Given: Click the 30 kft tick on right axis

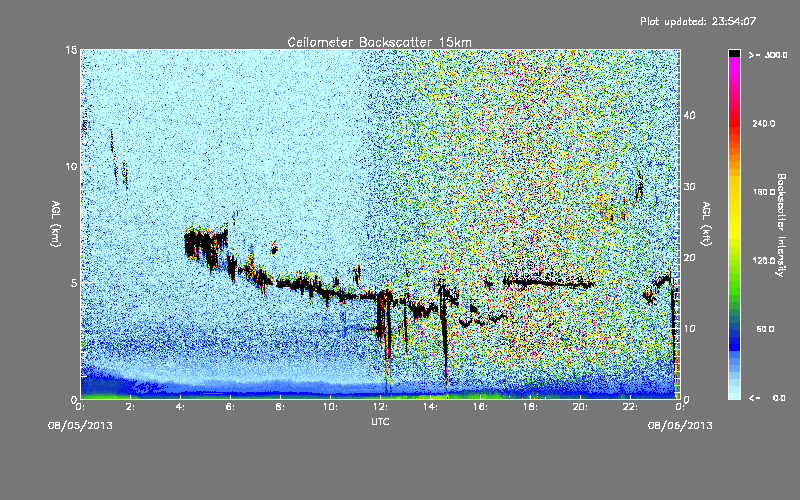Looking at the screenshot, I should coord(689,187).
